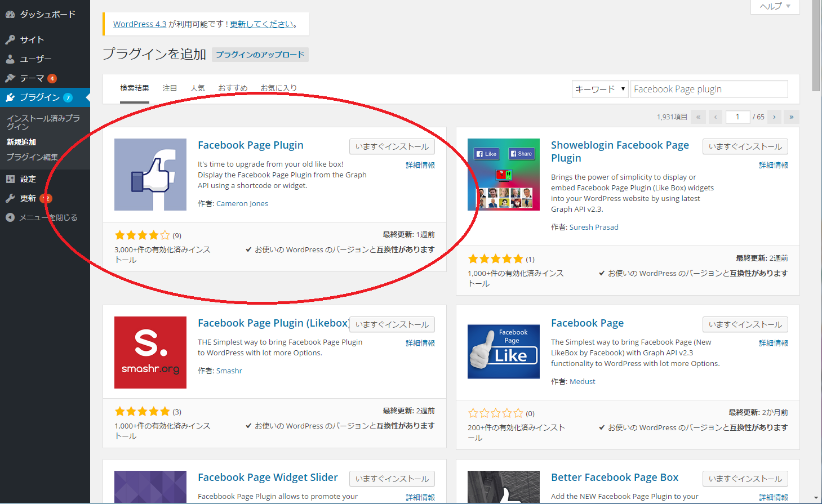Click the ユーザー person icon
Viewport: 822px width, 504px height.
point(10,59)
